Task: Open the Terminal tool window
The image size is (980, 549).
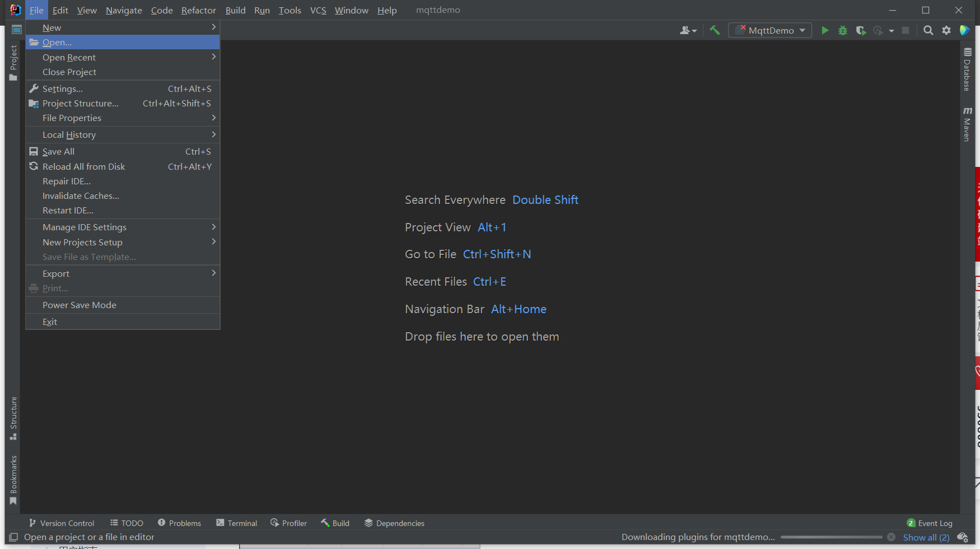Action: click(x=236, y=523)
